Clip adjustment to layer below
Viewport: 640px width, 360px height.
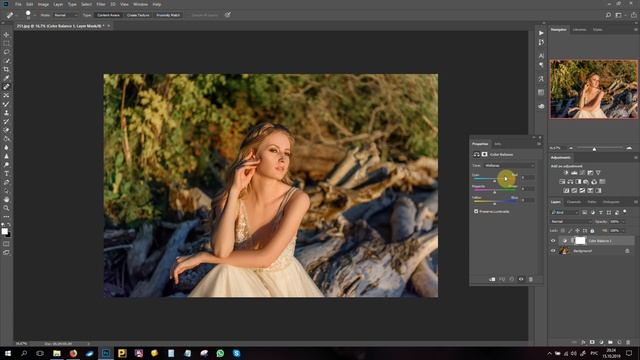click(492, 279)
